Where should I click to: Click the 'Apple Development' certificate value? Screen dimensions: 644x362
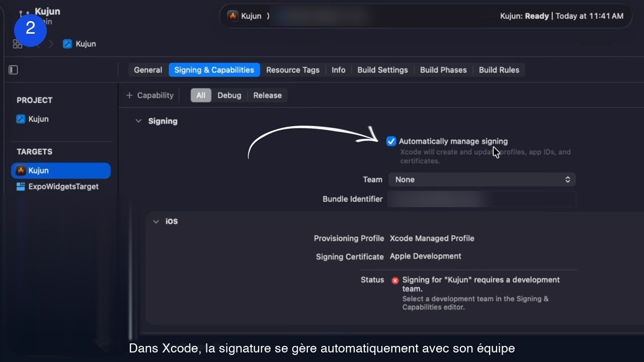click(x=426, y=256)
